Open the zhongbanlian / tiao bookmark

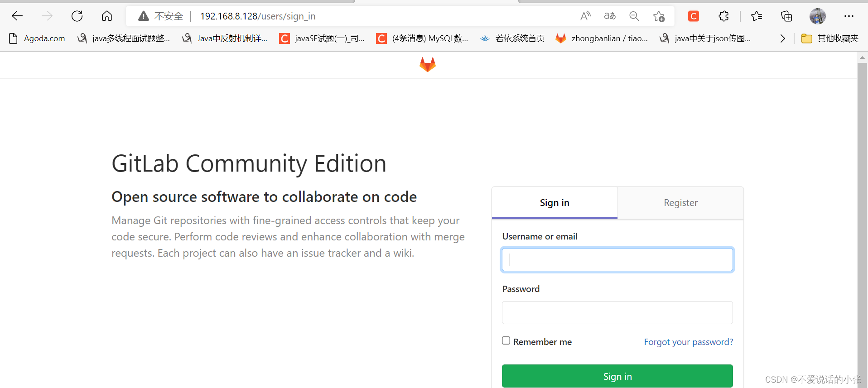click(x=602, y=38)
